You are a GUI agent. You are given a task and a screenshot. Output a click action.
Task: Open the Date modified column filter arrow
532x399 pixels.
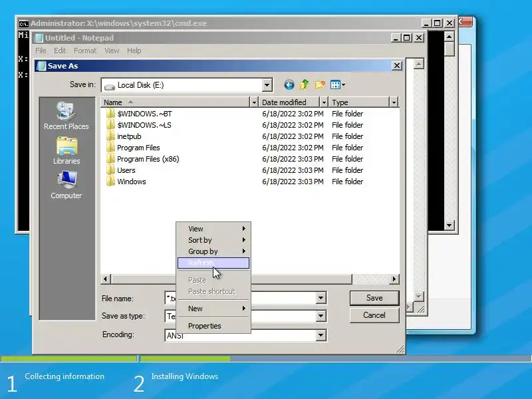(324, 102)
